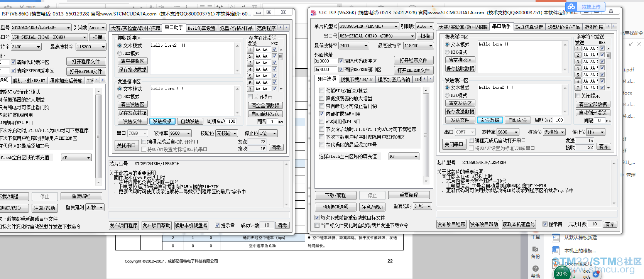Screen dimensions: 644x279
Task: Click the 本机上的模板 template icon
Action: (556, 250)
